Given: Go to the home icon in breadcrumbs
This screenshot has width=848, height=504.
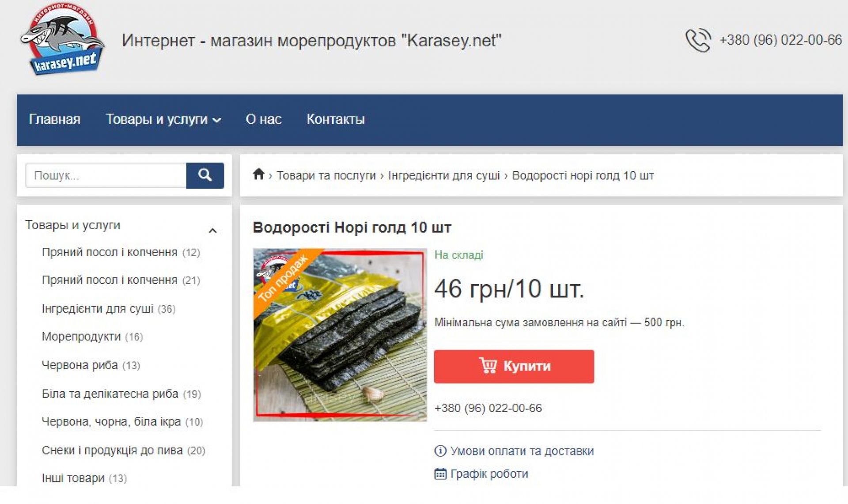Looking at the screenshot, I should (258, 174).
